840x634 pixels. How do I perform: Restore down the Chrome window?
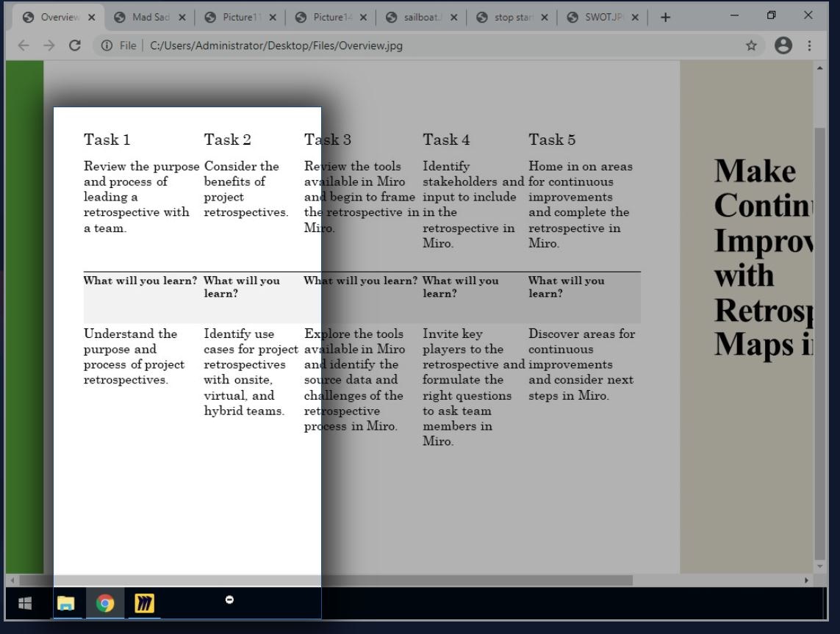[x=772, y=15]
